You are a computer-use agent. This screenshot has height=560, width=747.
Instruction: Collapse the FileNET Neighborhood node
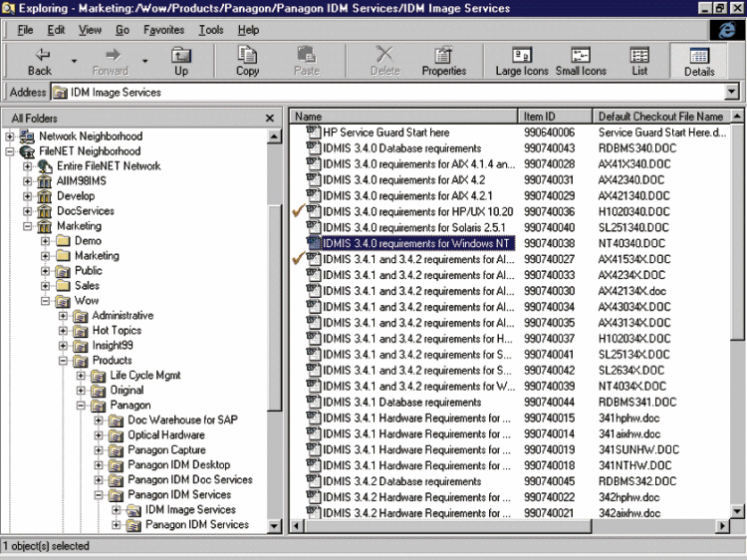tap(10, 151)
